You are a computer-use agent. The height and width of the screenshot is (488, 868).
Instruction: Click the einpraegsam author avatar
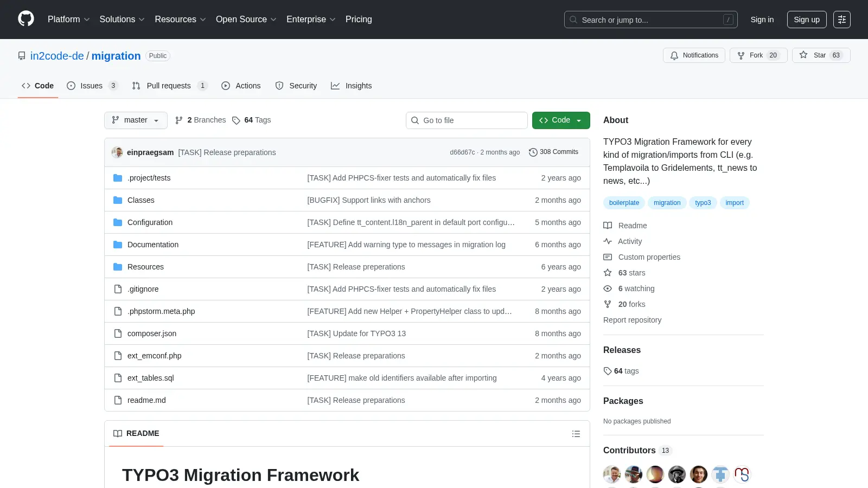117,152
